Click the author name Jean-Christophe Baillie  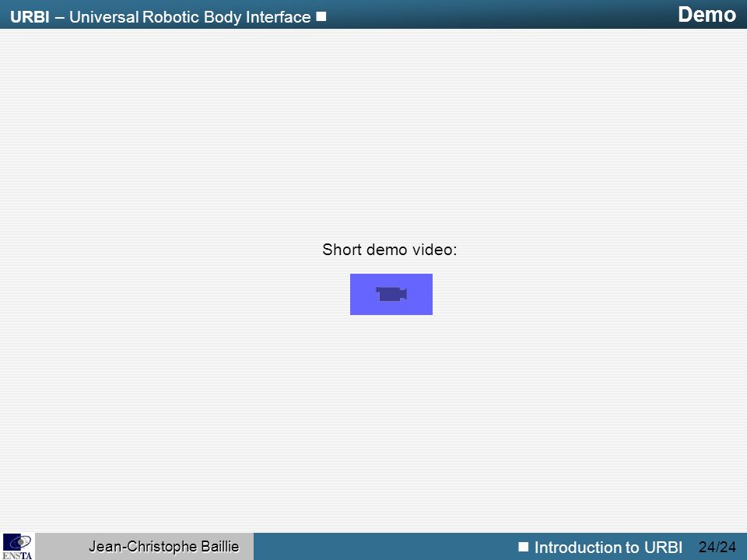click(x=164, y=546)
